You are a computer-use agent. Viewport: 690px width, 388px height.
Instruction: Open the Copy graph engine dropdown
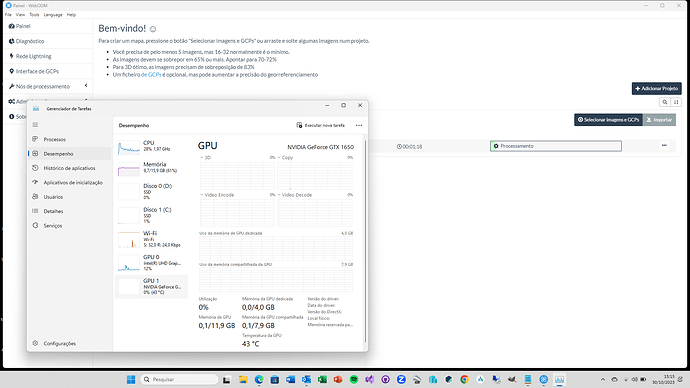tap(285, 157)
